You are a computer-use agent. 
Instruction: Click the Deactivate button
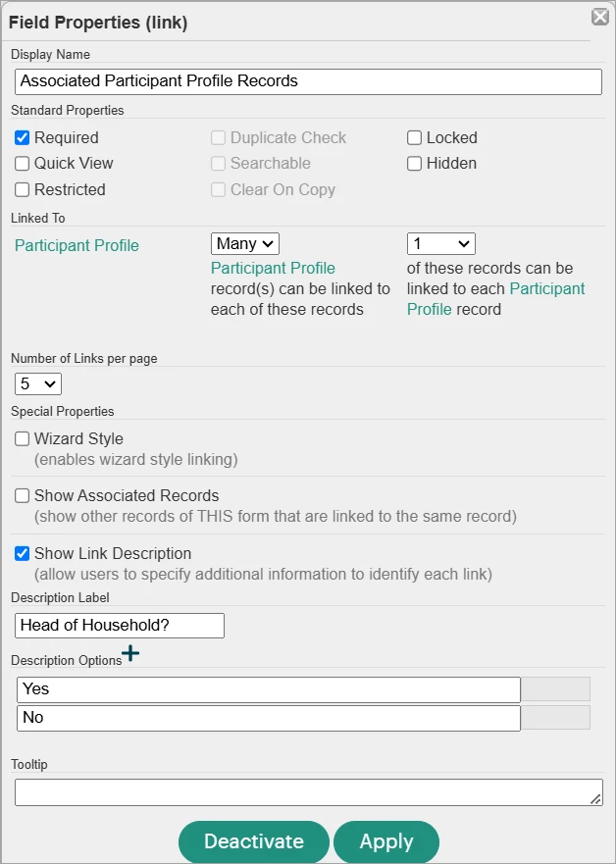253,841
